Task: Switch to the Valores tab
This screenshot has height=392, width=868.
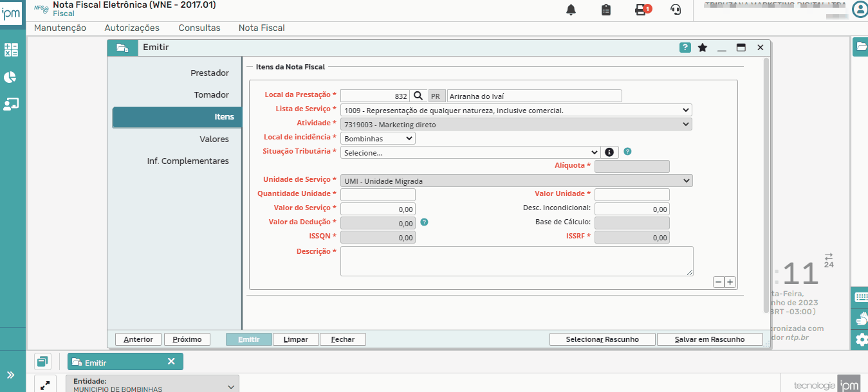Action: (x=214, y=139)
